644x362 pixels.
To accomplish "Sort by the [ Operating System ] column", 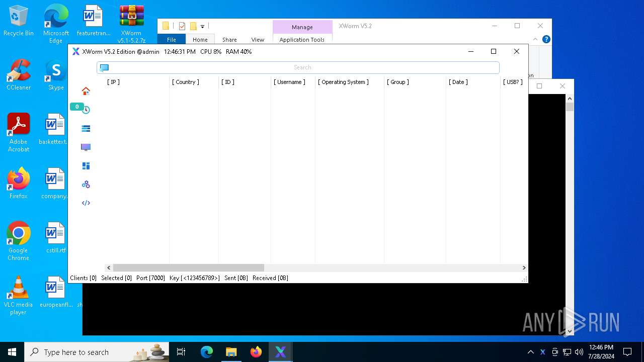I will (x=343, y=82).
